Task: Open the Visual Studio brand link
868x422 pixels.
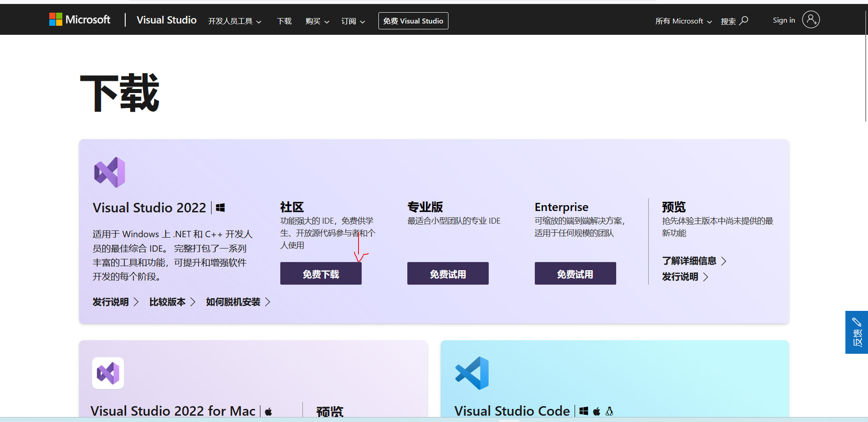Action: [x=166, y=20]
